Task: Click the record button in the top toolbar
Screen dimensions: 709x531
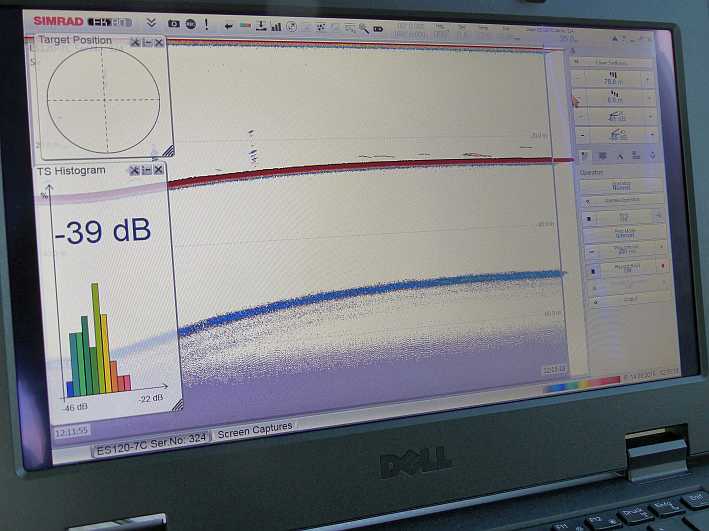Action: (x=189, y=23)
